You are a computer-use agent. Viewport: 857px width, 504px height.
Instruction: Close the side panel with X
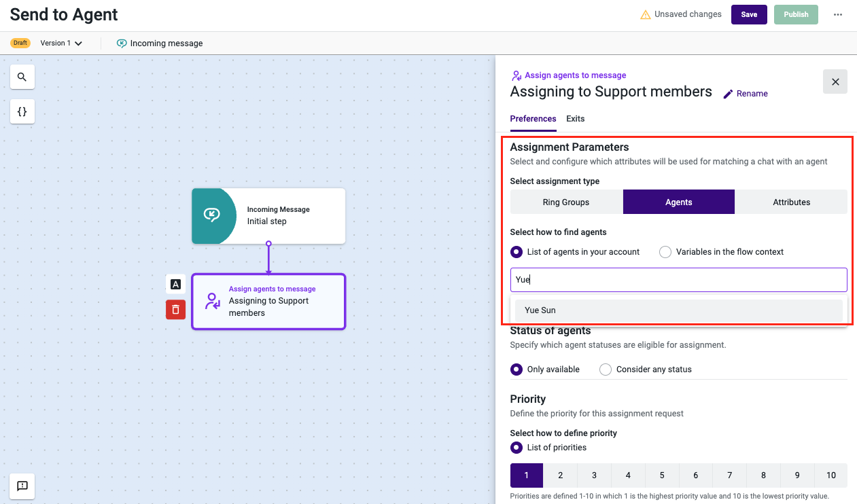[x=835, y=82]
